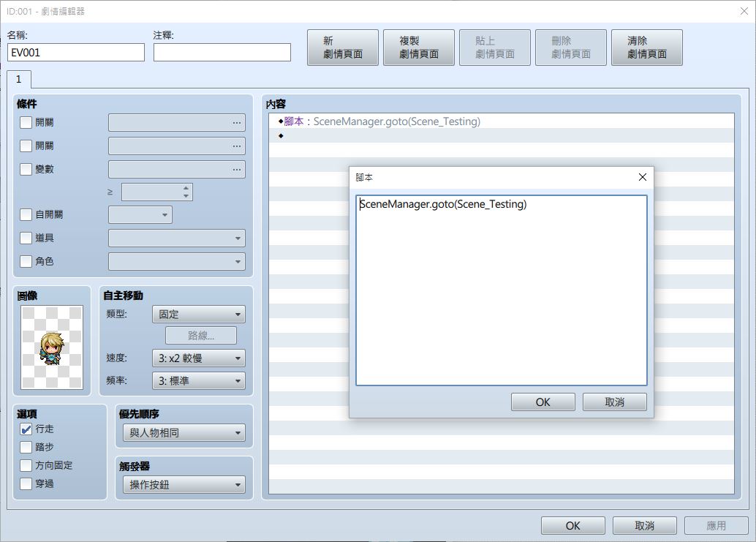This screenshot has height=542, width=756.
Task: Click the 清除 劇情頁面 button
Action: coord(647,48)
